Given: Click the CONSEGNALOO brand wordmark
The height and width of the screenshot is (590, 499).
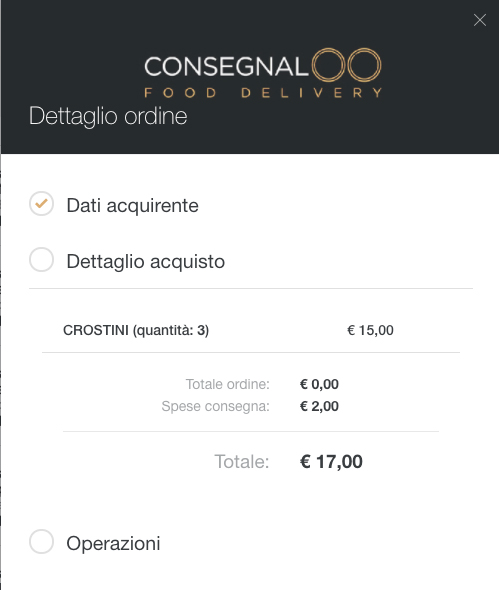Looking at the screenshot, I should point(263,65).
